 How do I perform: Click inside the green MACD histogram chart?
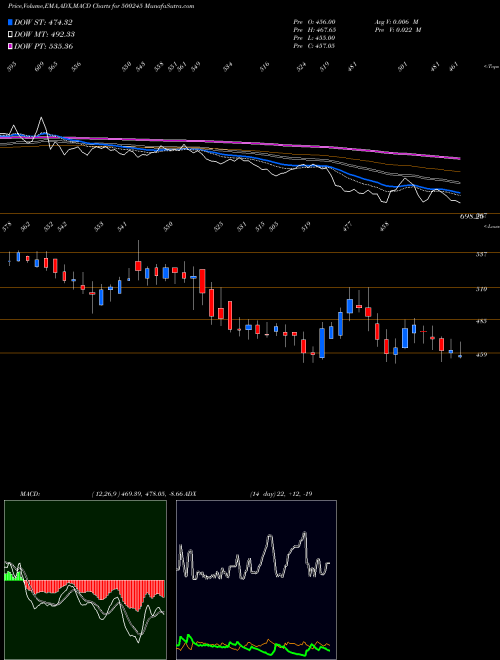tap(85, 580)
